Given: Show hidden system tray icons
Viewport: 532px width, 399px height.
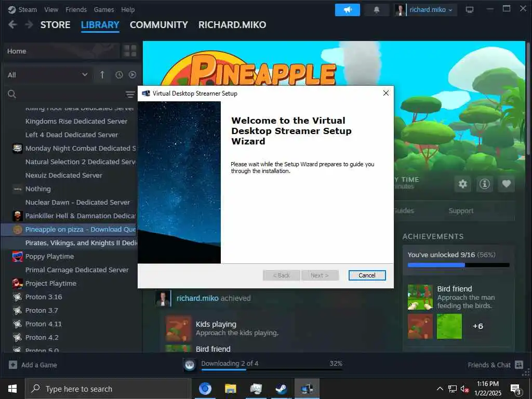Looking at the screenshot, I should click(440, 389).
